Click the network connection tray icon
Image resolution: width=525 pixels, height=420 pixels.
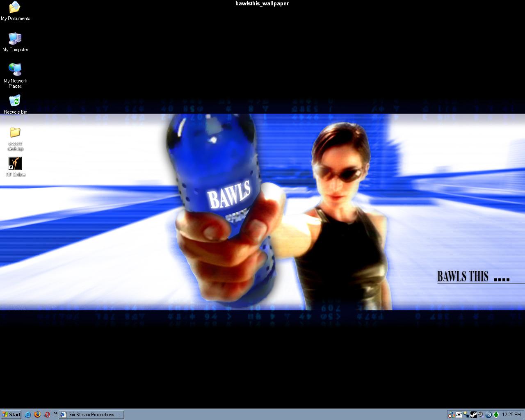click(466, 415)
